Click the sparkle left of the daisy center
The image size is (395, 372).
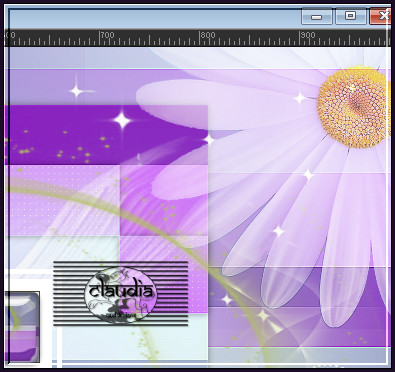299,98
